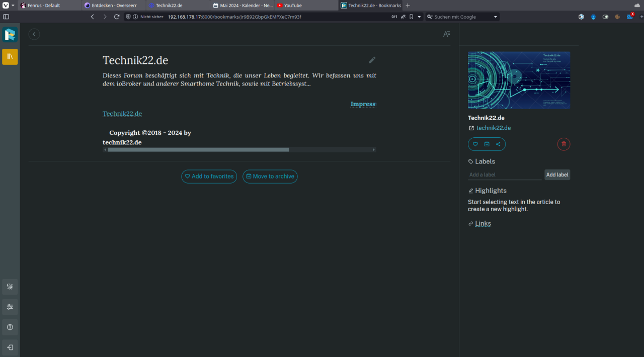Click the browser back arrow
The height and width of the screenshot is (357, 644).
coord(92,17)
